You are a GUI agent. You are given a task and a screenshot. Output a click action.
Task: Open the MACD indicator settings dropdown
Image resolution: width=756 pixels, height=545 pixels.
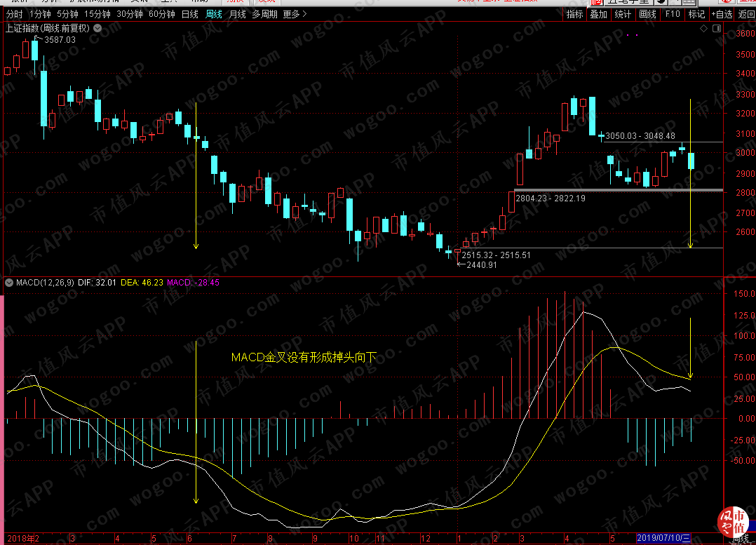pyautogui.click(x=9, y=283)
